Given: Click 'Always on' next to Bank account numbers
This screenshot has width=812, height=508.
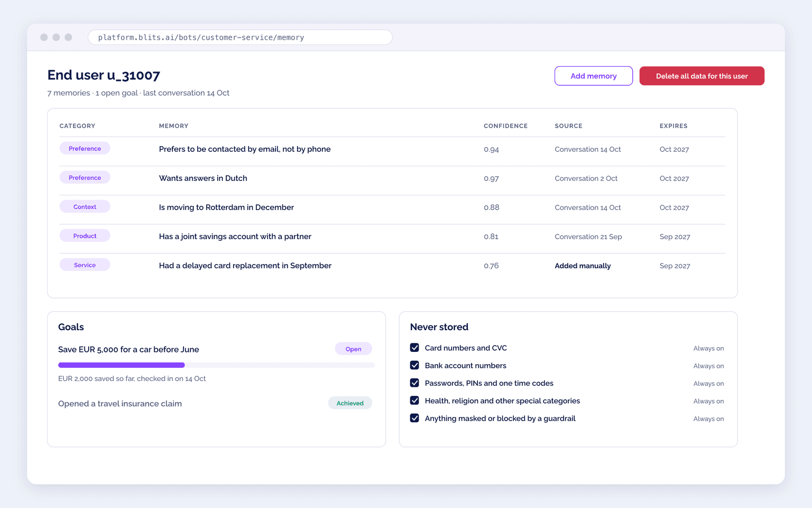Looking at the screenshot, I should (708, 366).
